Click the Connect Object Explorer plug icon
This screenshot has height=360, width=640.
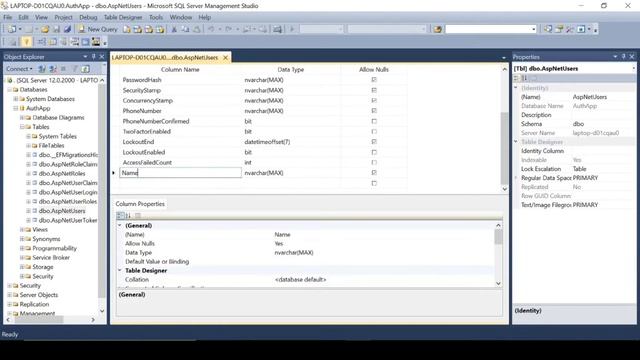42,69
